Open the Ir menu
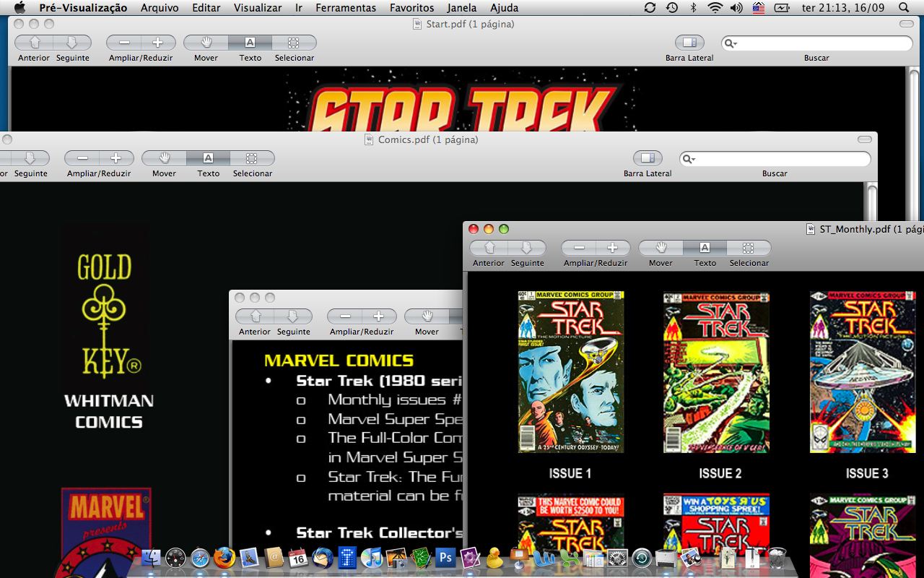Screen dimensions: 924x578 pos(299,8)
